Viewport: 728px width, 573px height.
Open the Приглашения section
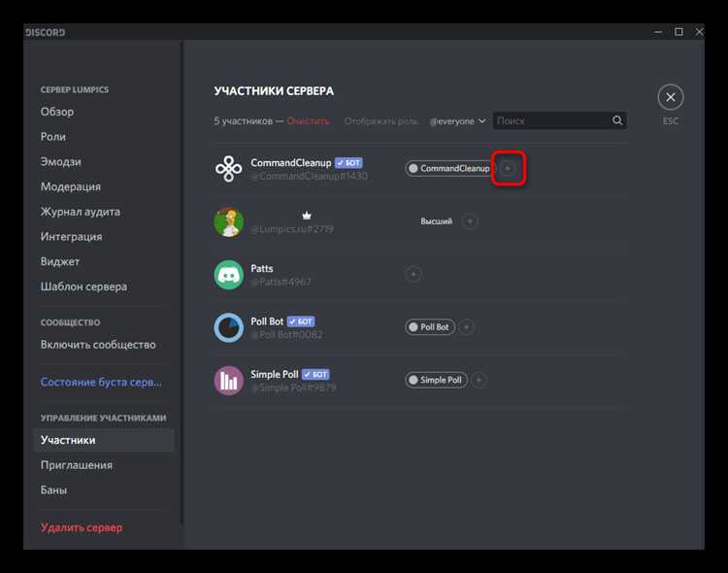tap(77, 465)
